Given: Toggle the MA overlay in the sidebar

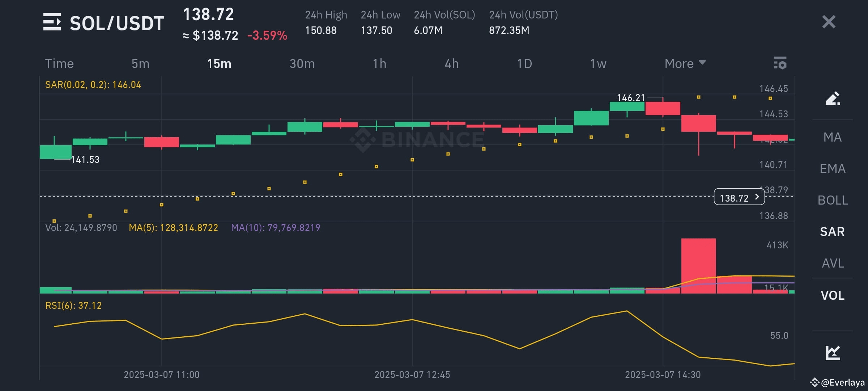Looking at the screenshot, I should [x=832, y=137].
